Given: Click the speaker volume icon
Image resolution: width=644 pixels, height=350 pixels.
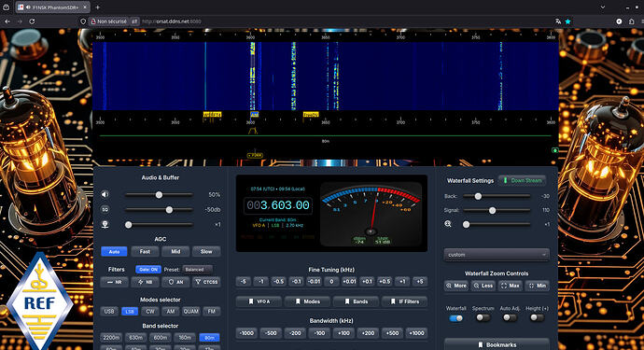Looking at the screenshot, I should pos(105,194).
